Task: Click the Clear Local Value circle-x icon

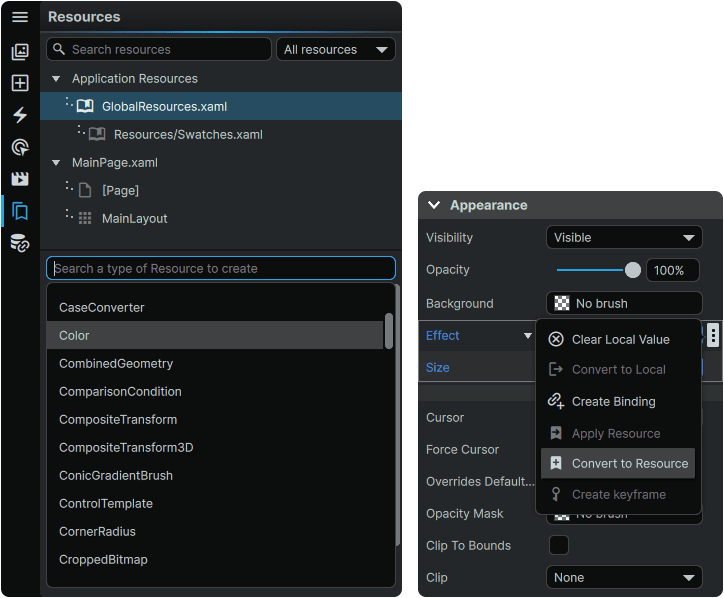Action: tap(556, 339)
